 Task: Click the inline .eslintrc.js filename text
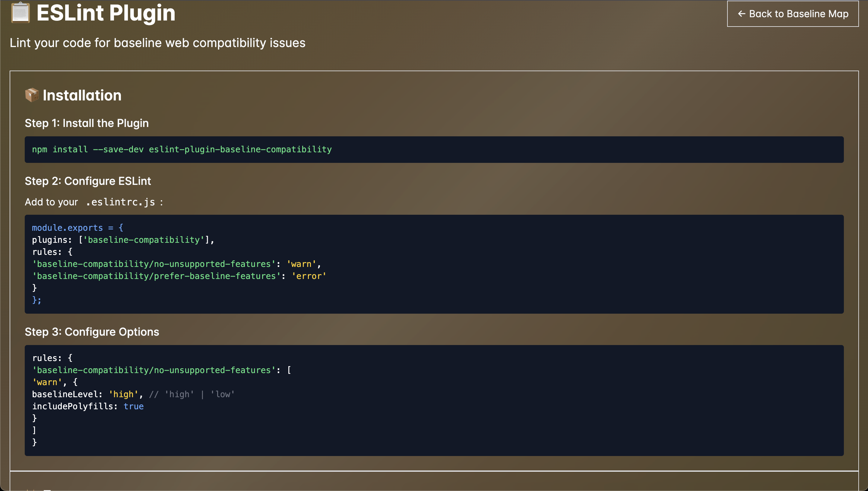[x=120, y=202]
